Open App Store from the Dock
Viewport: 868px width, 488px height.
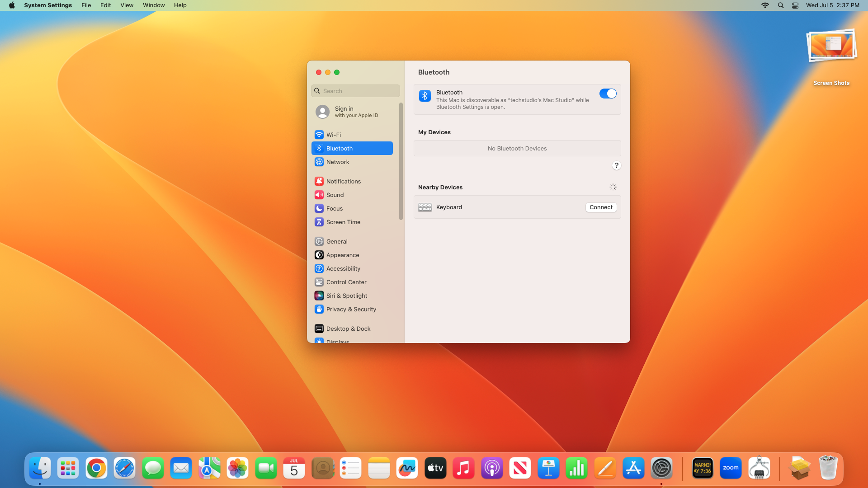pyautogui.click(x=633, y=468)
